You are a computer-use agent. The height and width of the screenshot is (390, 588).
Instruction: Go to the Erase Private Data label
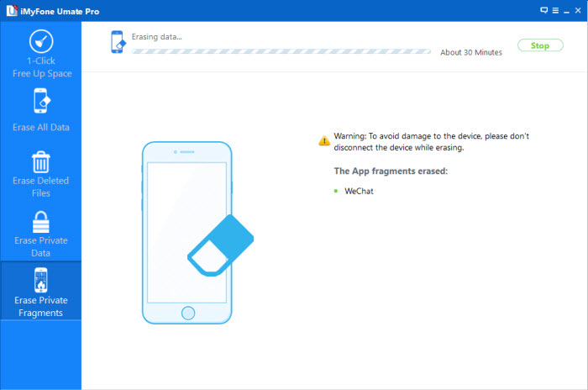click(41, 246)
